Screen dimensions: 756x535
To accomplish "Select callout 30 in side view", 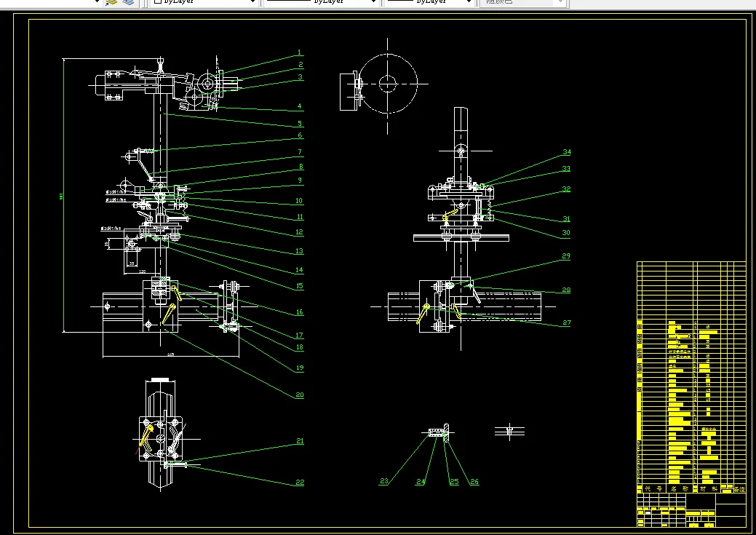I will pos(566,232).
